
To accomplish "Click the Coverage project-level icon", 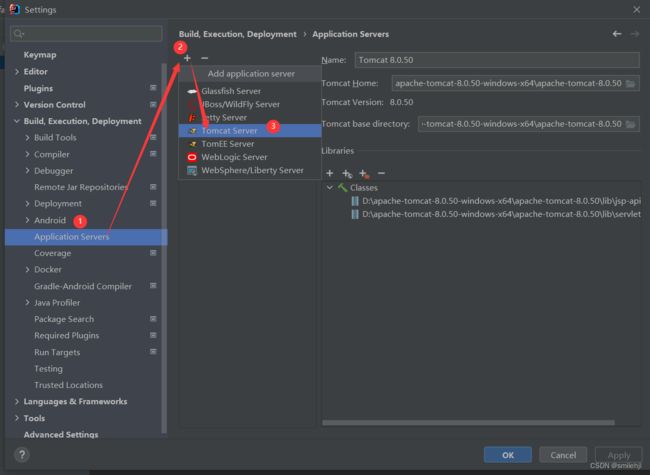I will (x=153, y=253).
